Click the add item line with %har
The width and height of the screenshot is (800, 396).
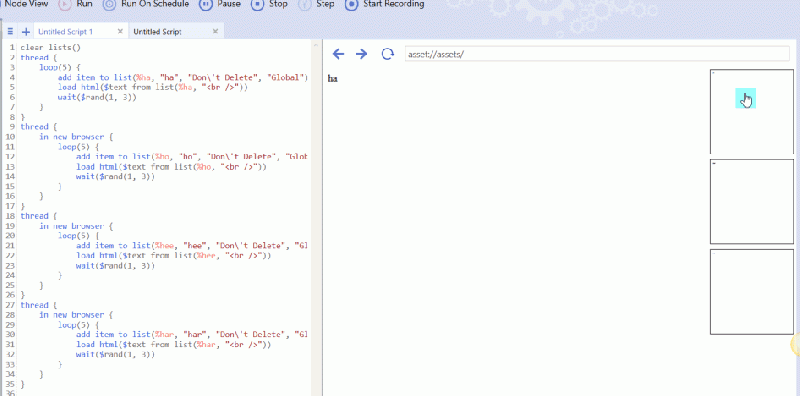click(x=192, y=334)
